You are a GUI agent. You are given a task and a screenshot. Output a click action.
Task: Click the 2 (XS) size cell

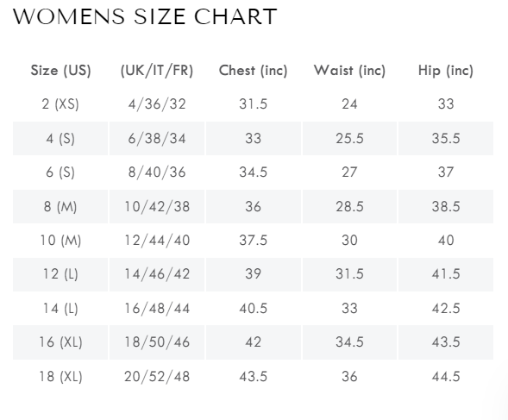pos(60,104)
